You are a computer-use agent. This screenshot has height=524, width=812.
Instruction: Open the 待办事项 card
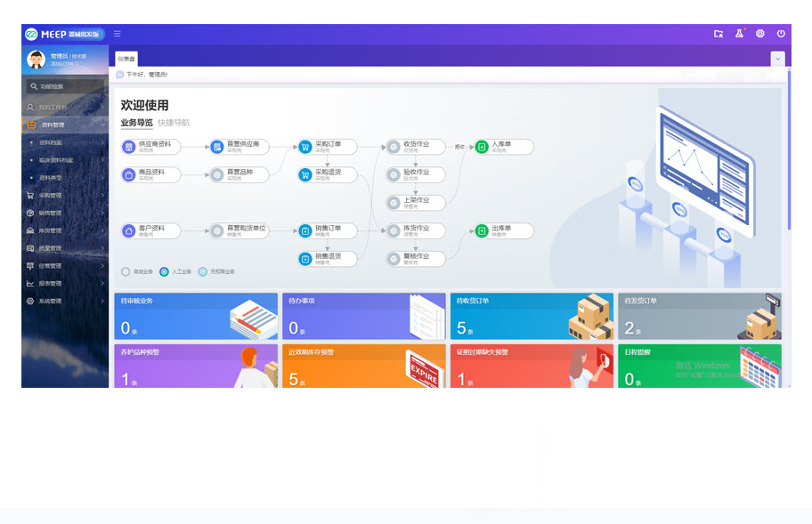pos(363,316)
